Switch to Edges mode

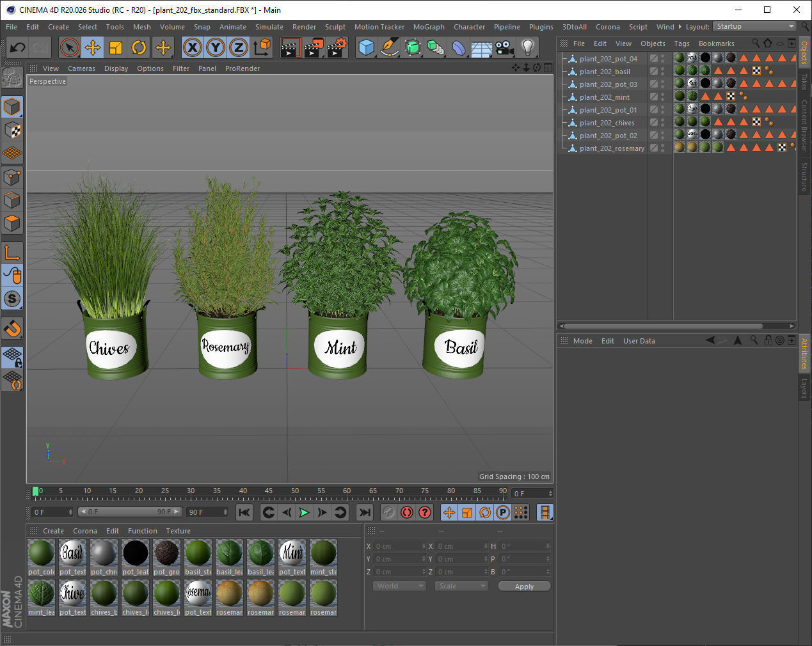[12, 200]
